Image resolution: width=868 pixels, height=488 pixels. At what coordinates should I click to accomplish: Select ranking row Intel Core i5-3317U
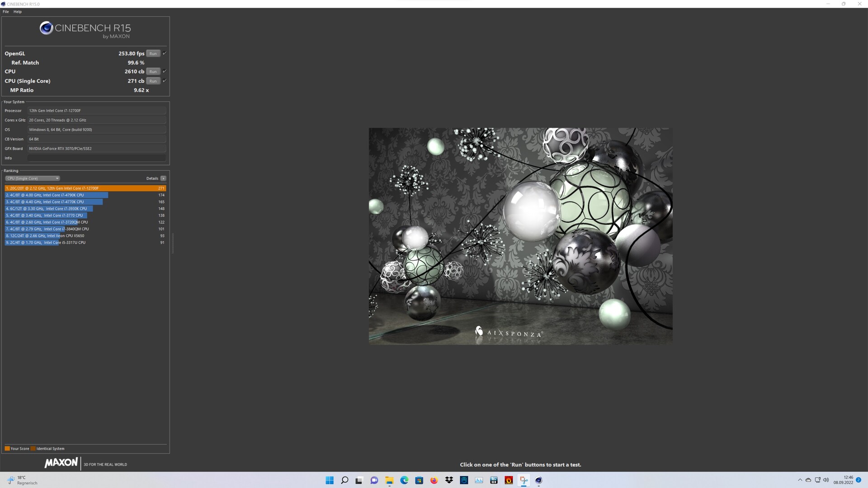[x=85, y=243]
